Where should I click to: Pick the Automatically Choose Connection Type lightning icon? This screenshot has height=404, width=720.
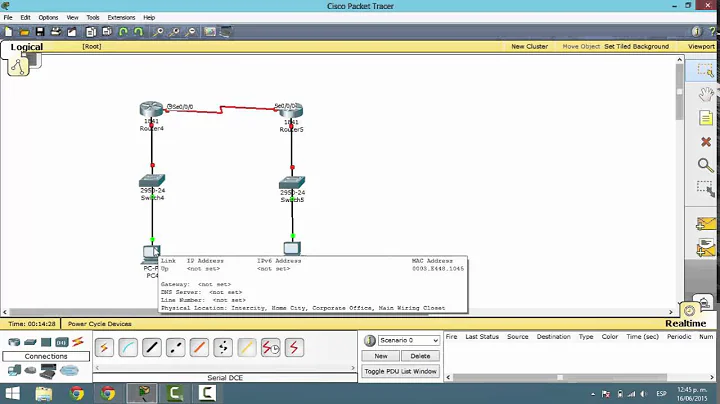104,348
